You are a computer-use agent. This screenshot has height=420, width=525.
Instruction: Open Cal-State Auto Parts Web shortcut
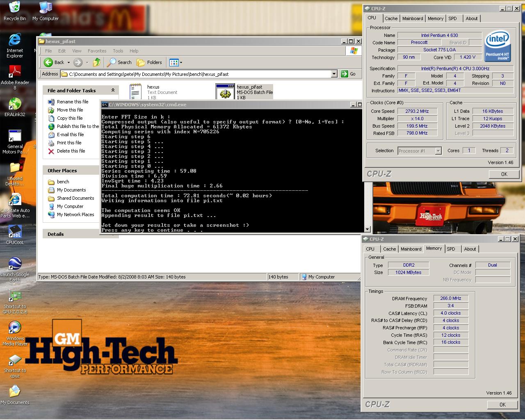[x=15, y=206]
